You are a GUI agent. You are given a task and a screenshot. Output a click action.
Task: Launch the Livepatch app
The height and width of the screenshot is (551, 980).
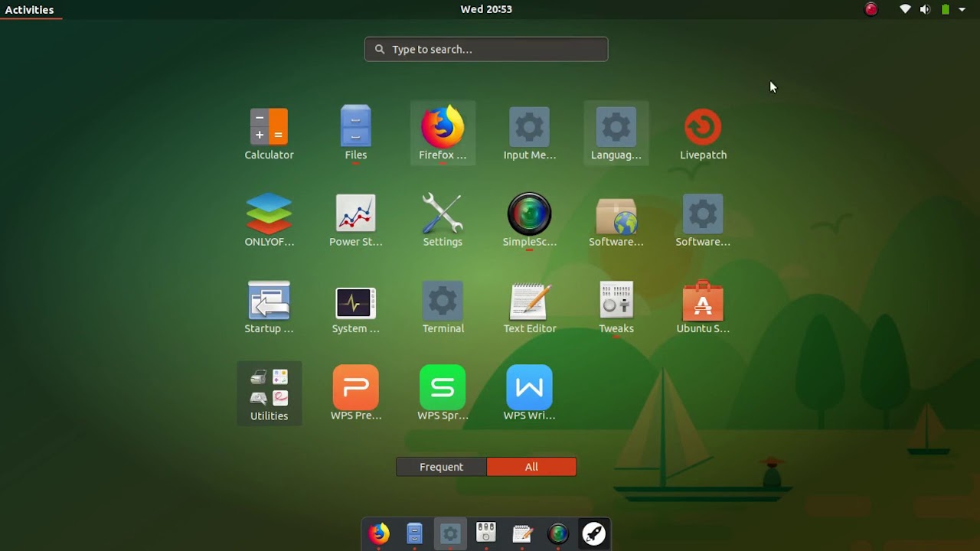coord(703,133)
